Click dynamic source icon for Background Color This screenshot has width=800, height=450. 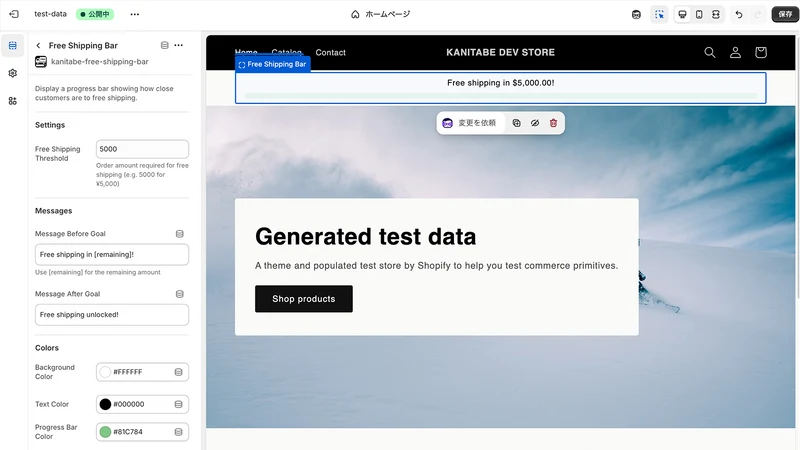[179, 372]
